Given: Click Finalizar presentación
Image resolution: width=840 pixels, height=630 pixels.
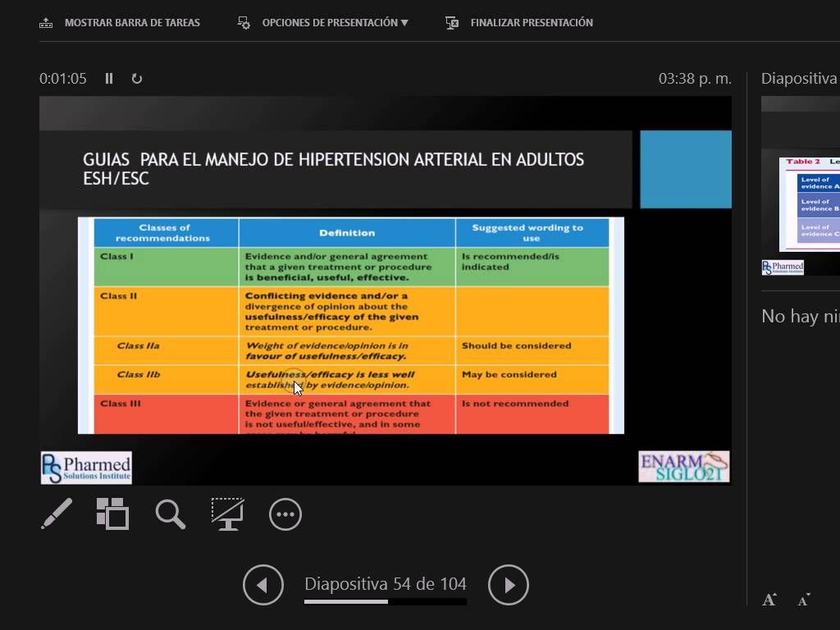Looking at the screenshot, I should click(x=532, y=22).
